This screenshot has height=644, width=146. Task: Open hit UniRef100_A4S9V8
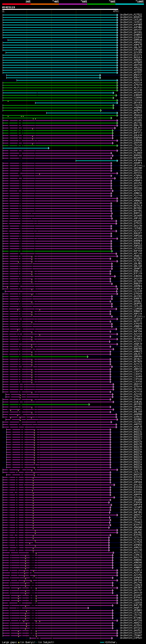131,93
